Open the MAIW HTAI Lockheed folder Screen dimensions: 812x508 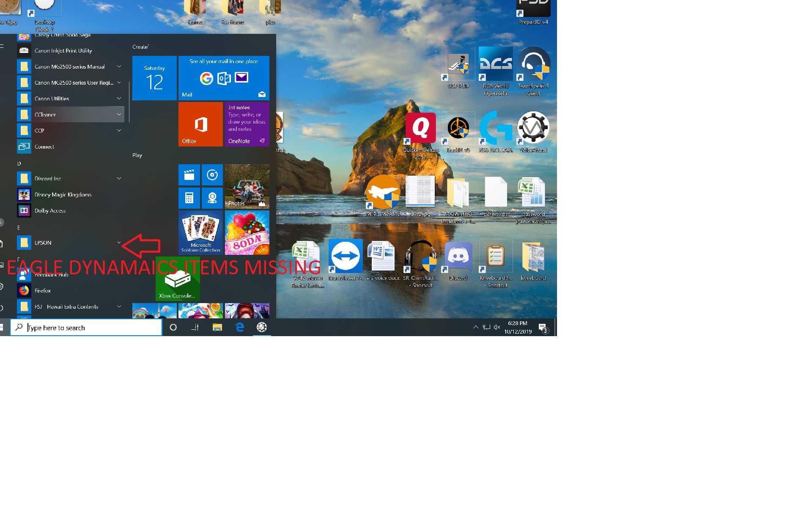click(458, 200)
